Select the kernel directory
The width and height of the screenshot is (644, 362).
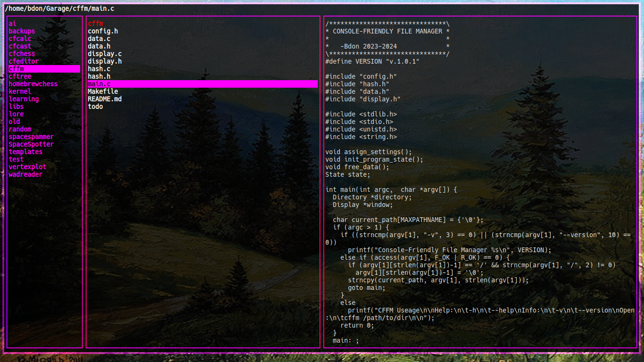20,91
